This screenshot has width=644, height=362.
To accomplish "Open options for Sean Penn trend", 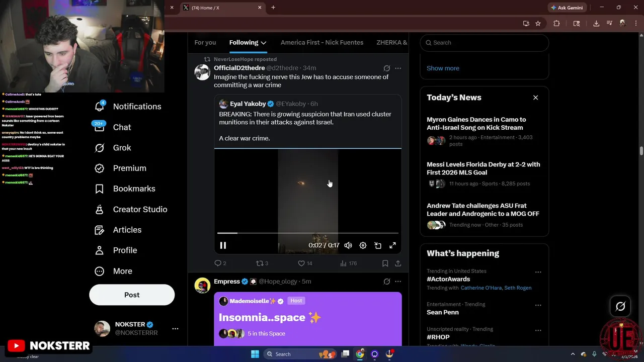I will pyautogui.click(x=538, y=305).
